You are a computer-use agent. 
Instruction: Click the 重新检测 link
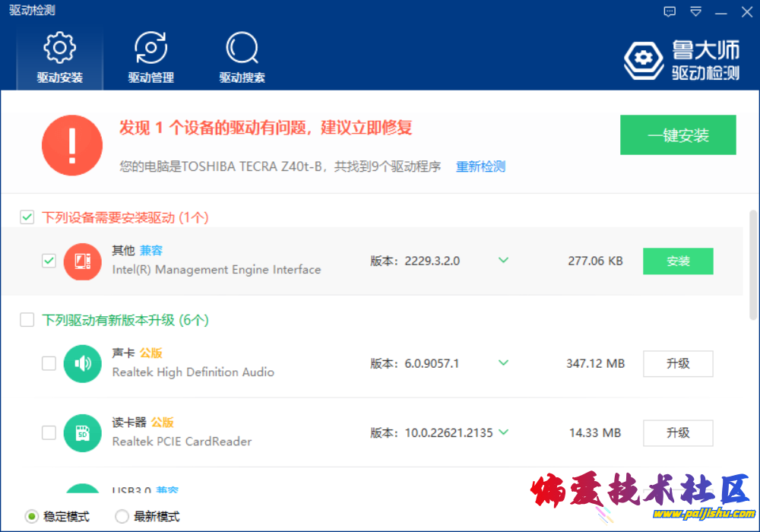click(480, 166)
